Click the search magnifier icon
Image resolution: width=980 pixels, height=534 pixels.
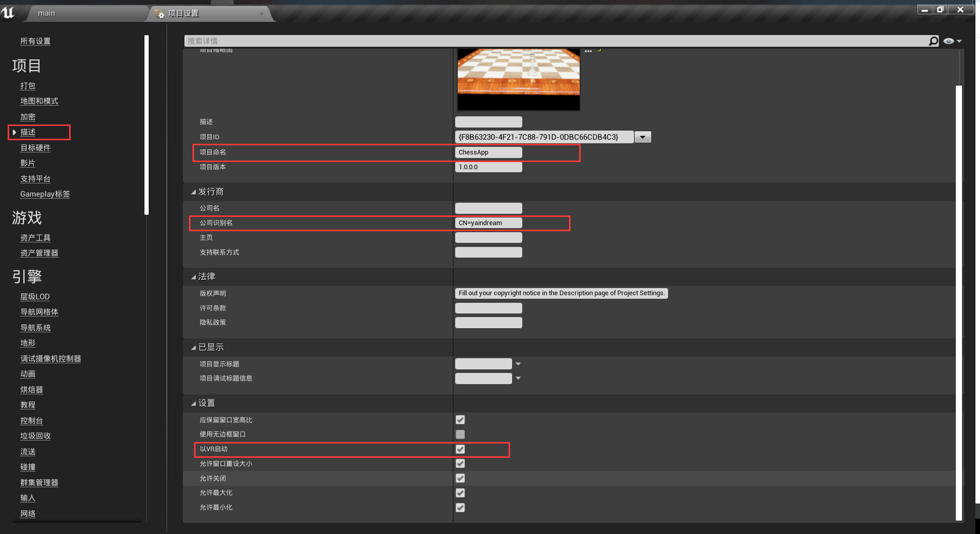(x=933, y=41)
